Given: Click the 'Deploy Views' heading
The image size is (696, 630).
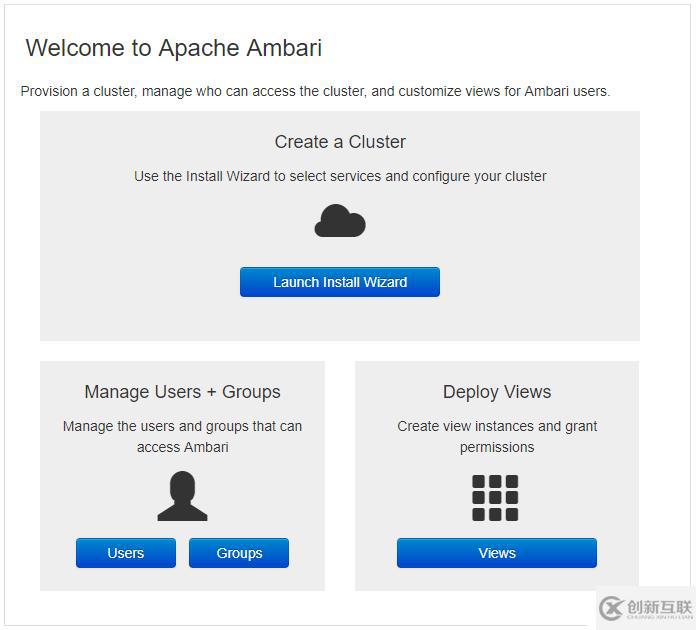Looking at the screenshot, I should pyautogui.click(x=497, y=392).
